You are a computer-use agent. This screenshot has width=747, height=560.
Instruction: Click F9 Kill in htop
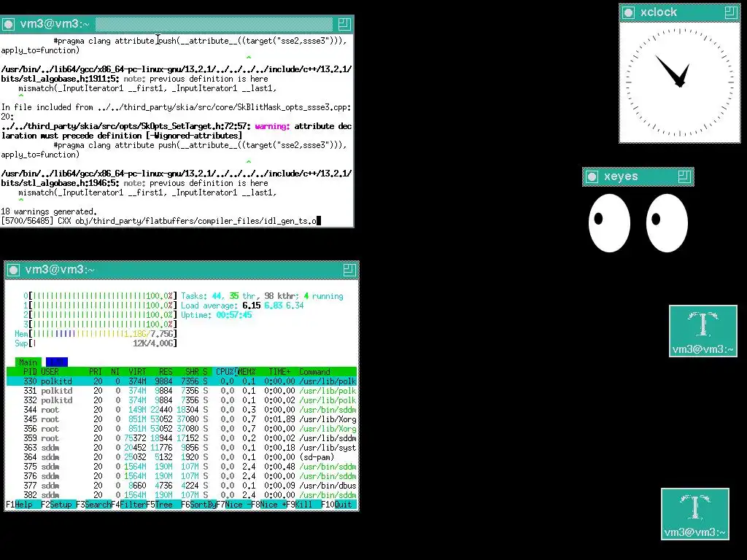(x=303, y=505)
